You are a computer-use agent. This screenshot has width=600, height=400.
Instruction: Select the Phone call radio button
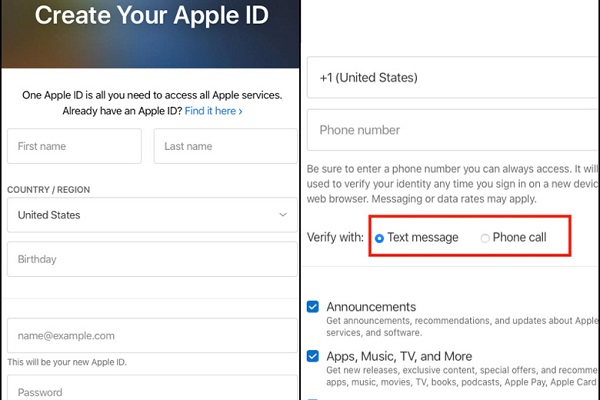tap(485, 238)
